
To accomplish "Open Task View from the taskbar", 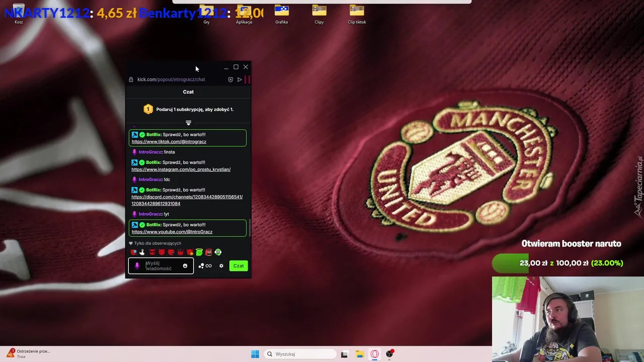I will (x=344, y=354).
